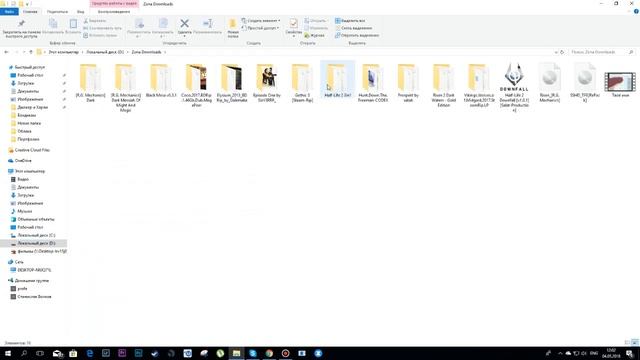Click the Вырезать (Cut) scissors icon
Screen dimensions: 640x360
pos(86,20)
